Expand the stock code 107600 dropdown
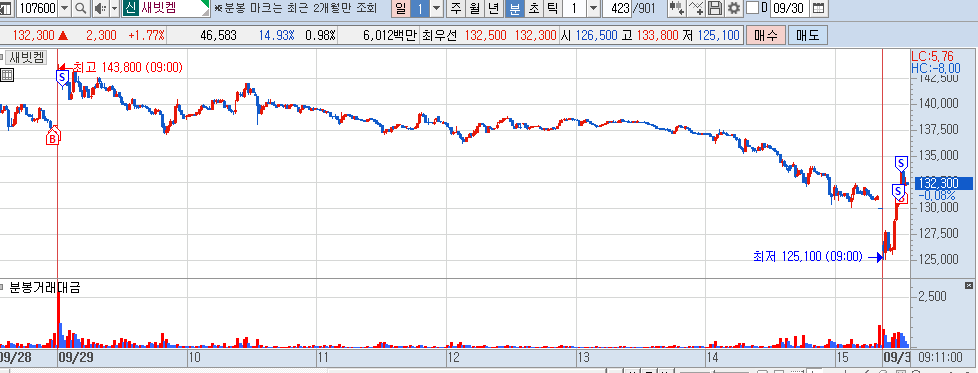Image resolution: width=978 pixels, height=373 pixels. pos(65,9)
